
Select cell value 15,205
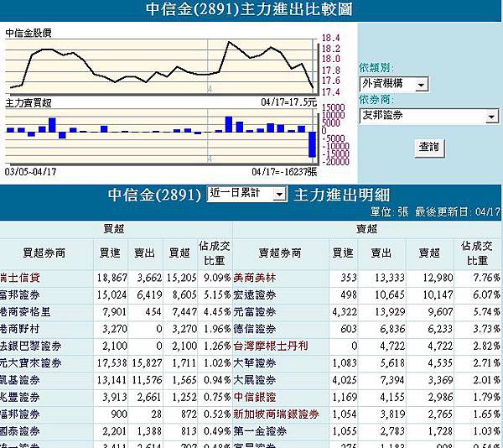[x=181, y=278]
